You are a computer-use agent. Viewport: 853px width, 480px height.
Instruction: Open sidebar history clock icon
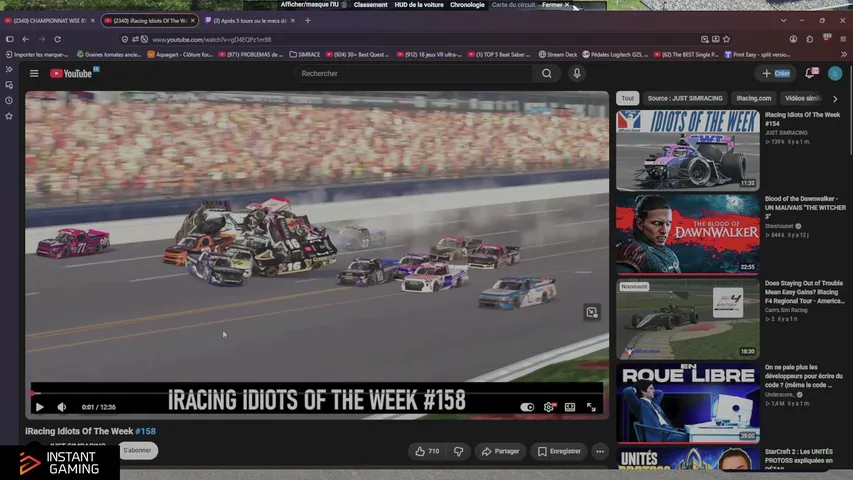click(x=9, y=101)
